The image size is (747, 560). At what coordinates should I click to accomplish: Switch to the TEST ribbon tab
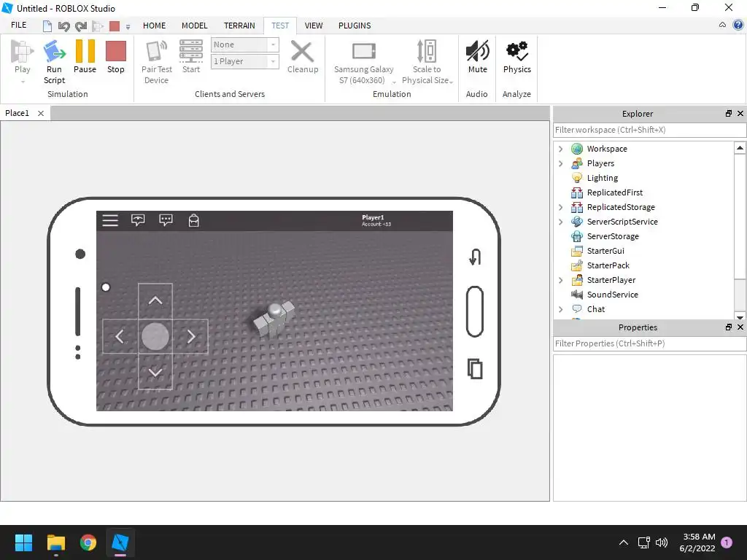[x=280, y=26]
